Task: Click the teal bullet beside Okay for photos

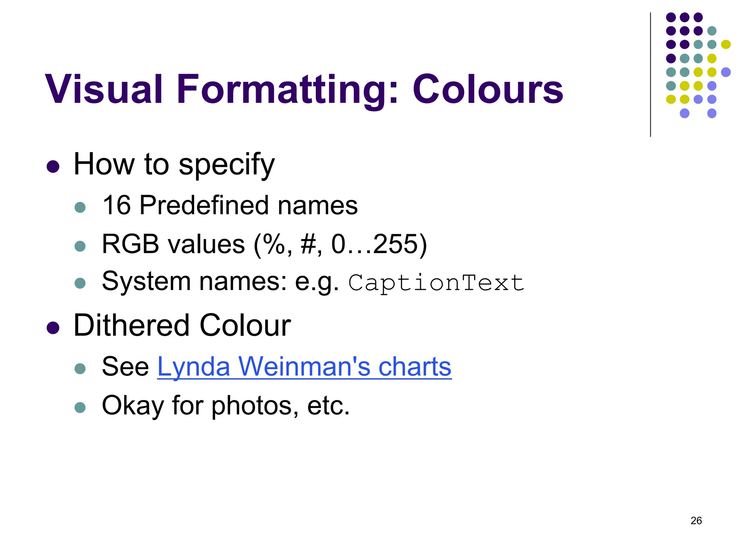Action: pyautogui.click(x=80, y=407)
